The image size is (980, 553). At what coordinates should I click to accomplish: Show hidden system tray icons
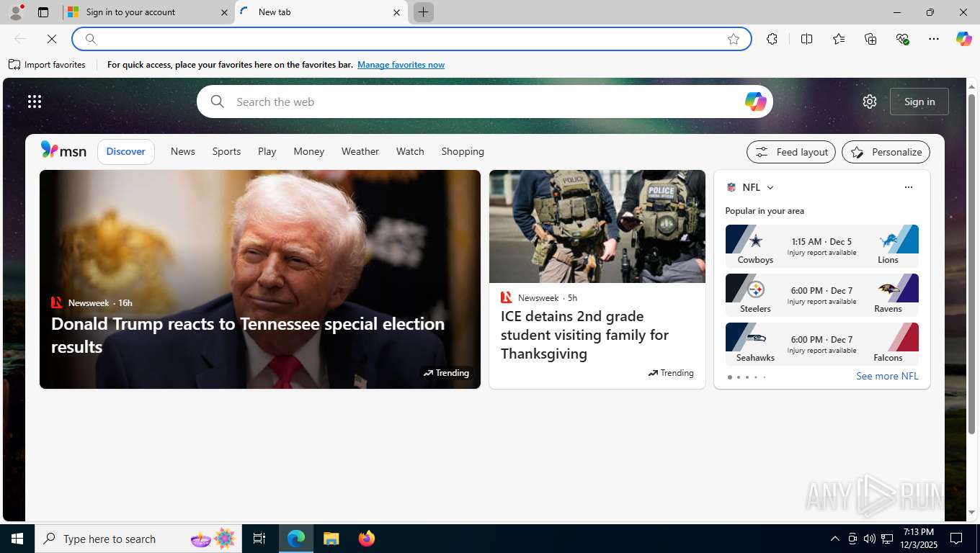835,539
